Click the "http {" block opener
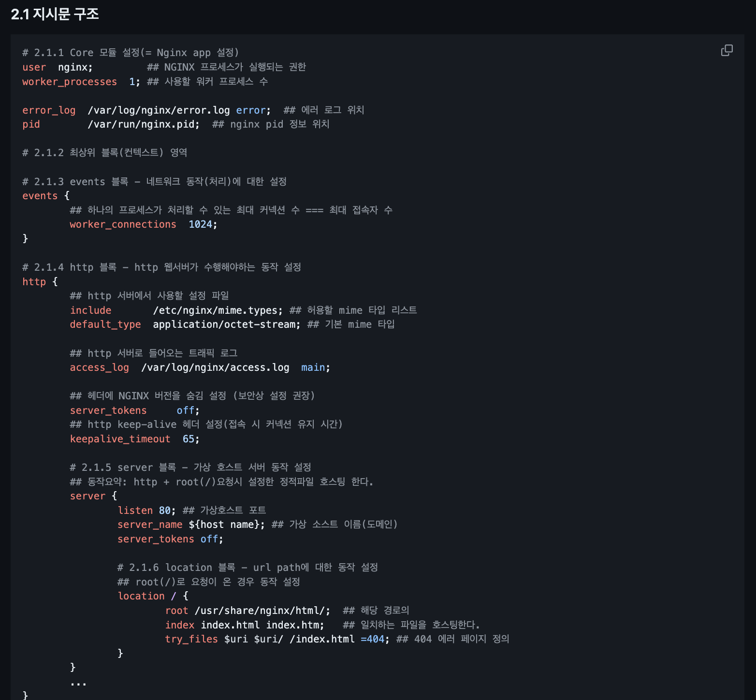Screen dimensions: 756x700 (x=40, y=282)
